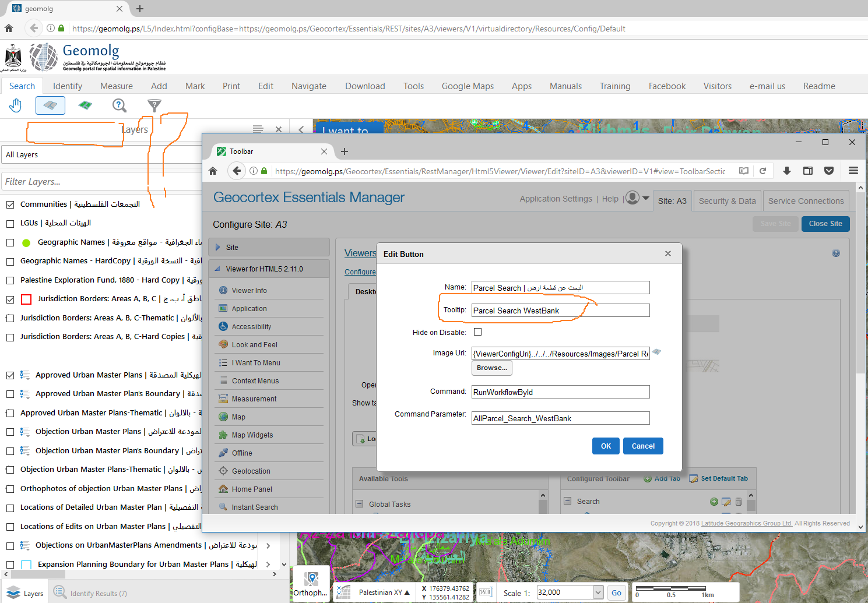Expand the Site section in Geocortex Manager

(x=218, y=247)
